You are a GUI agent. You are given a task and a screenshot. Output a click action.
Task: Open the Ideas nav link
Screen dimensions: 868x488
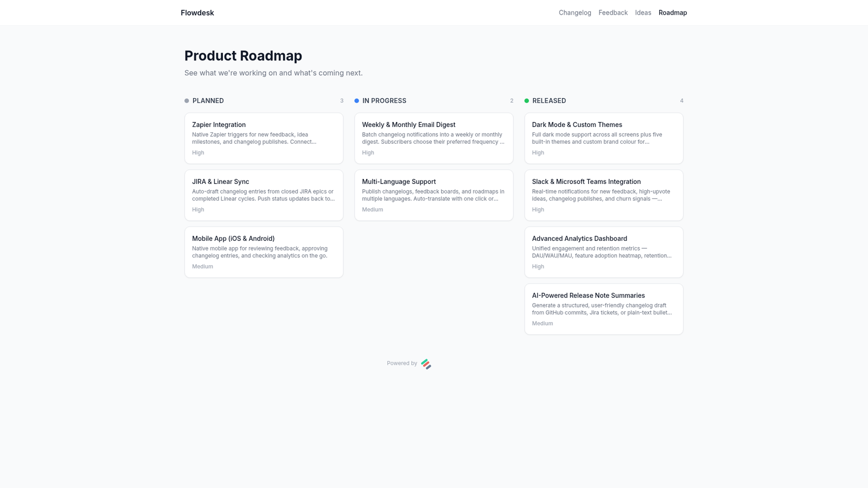[643, 12]
